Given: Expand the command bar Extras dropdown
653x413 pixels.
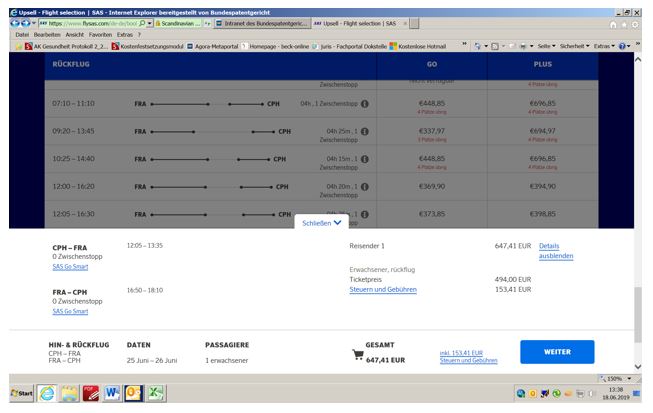Looking at the screenshot, I should [604, 46].
